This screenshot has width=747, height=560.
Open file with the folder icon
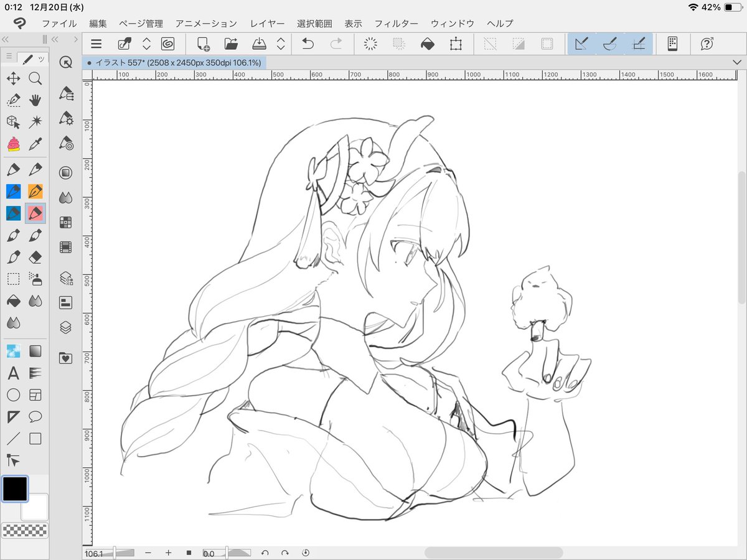(232, 44)
